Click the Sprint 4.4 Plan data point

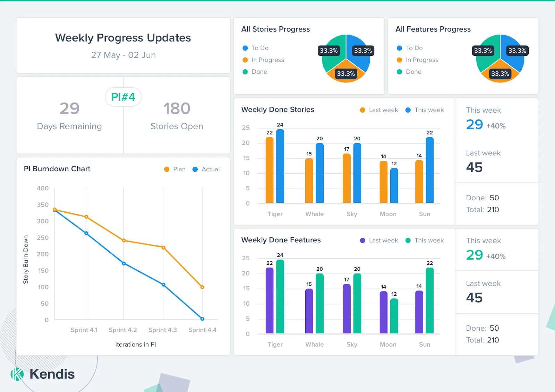click(202, 287)
